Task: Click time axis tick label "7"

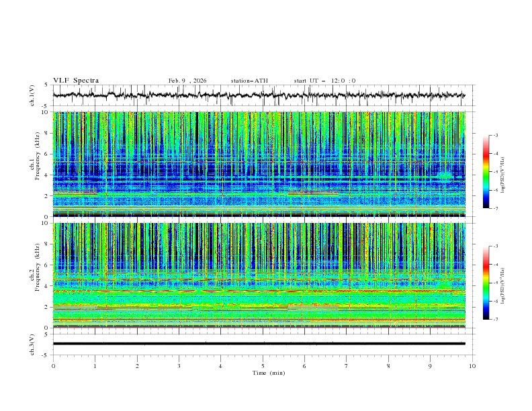Action: pos(347,366)
